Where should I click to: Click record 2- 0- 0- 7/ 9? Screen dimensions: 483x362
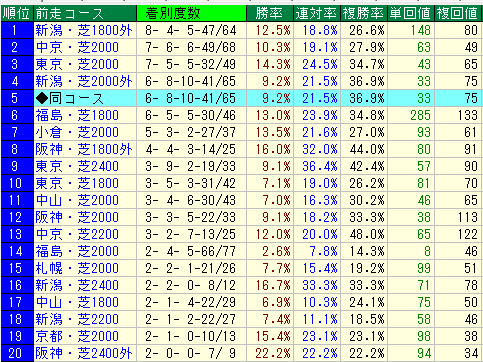click(191, 354)
